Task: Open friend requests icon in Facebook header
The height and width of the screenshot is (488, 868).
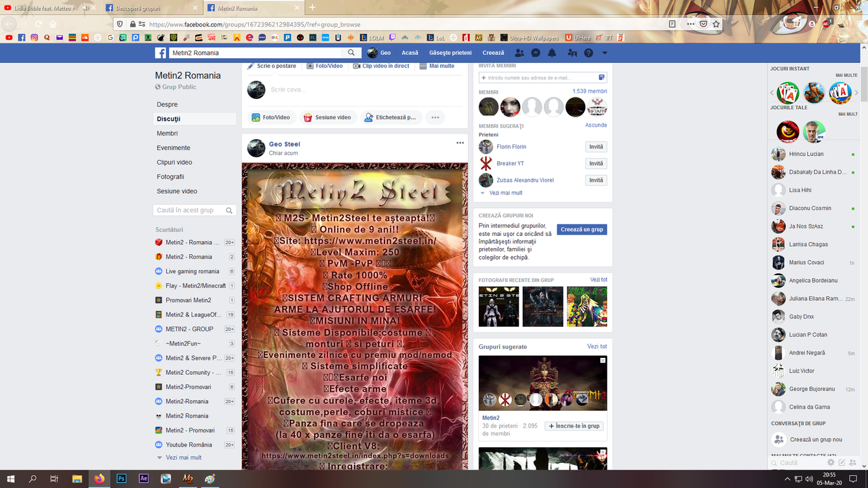Action: pos(519,53)
